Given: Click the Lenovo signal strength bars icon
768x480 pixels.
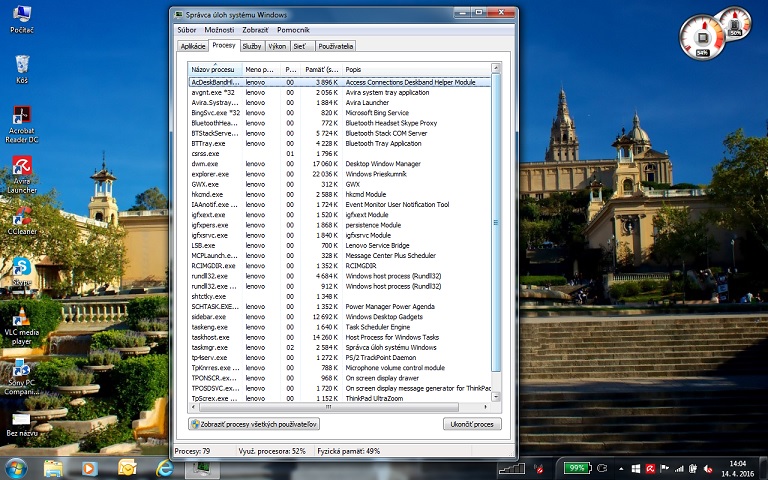Looking at the screenshot, I should [x=511, y=469].
